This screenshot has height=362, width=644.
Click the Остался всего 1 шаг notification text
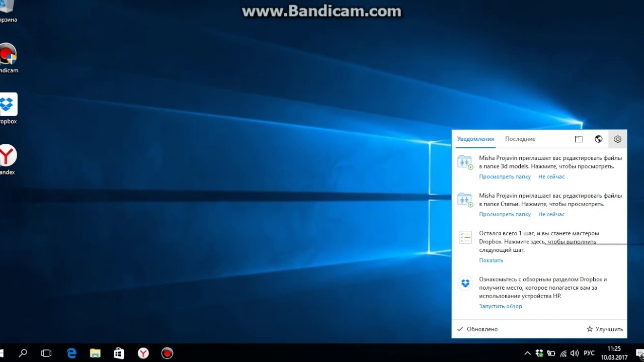tap(539, 242)
